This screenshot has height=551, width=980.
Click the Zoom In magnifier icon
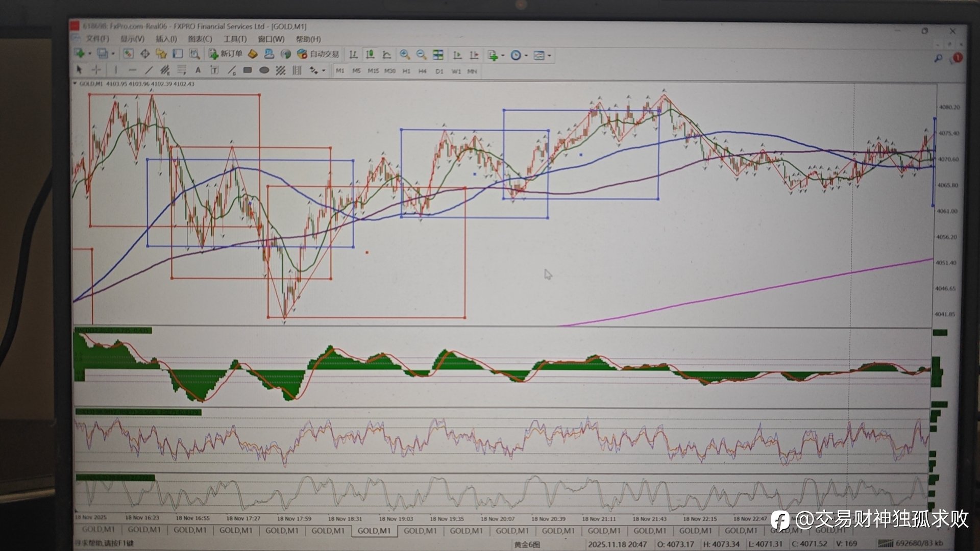click(405, 55)
